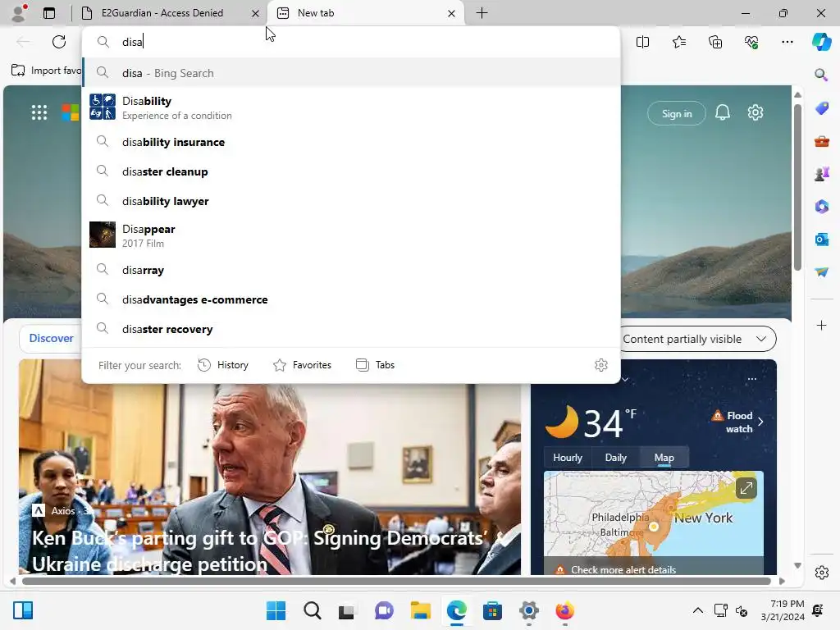Refresh the page with reload icon
The width and height of the screenshot is (840, 630).
point(59,42)
